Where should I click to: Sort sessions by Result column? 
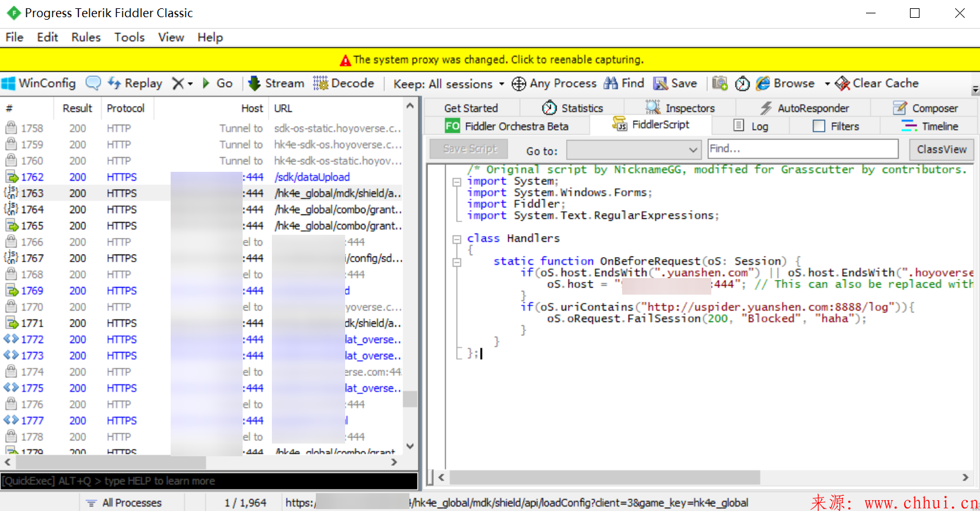point(77,108)
